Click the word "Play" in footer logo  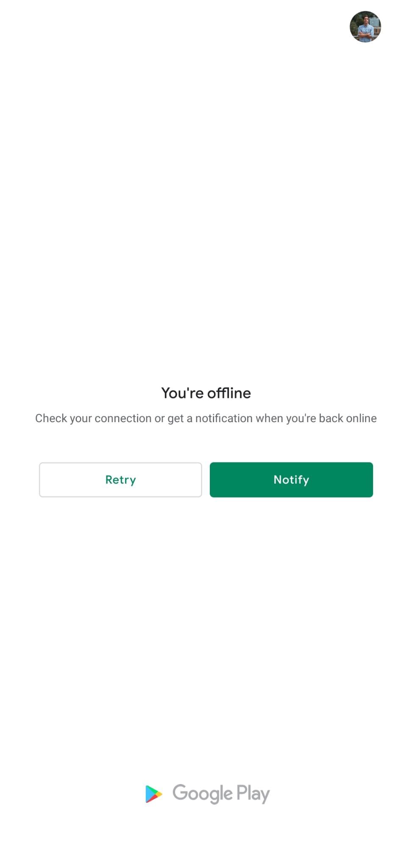253,794
